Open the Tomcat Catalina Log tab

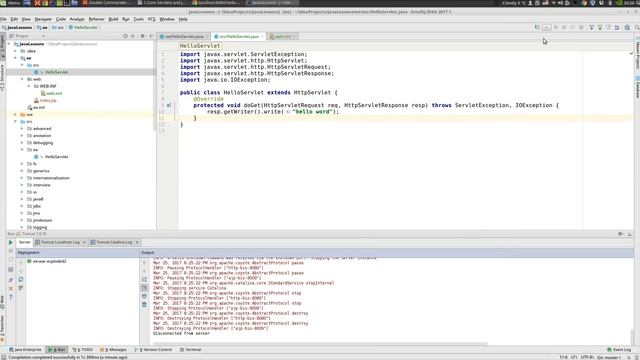coord(114,242)
